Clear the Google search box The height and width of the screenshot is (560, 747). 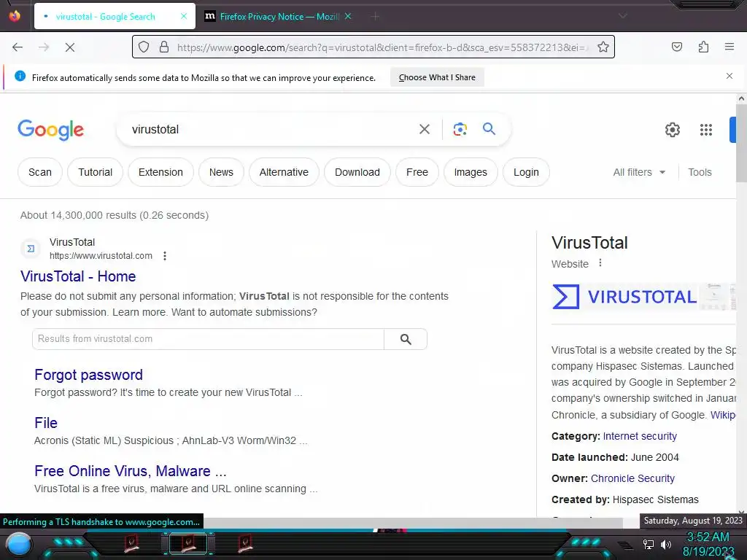[x=425, y=129]
